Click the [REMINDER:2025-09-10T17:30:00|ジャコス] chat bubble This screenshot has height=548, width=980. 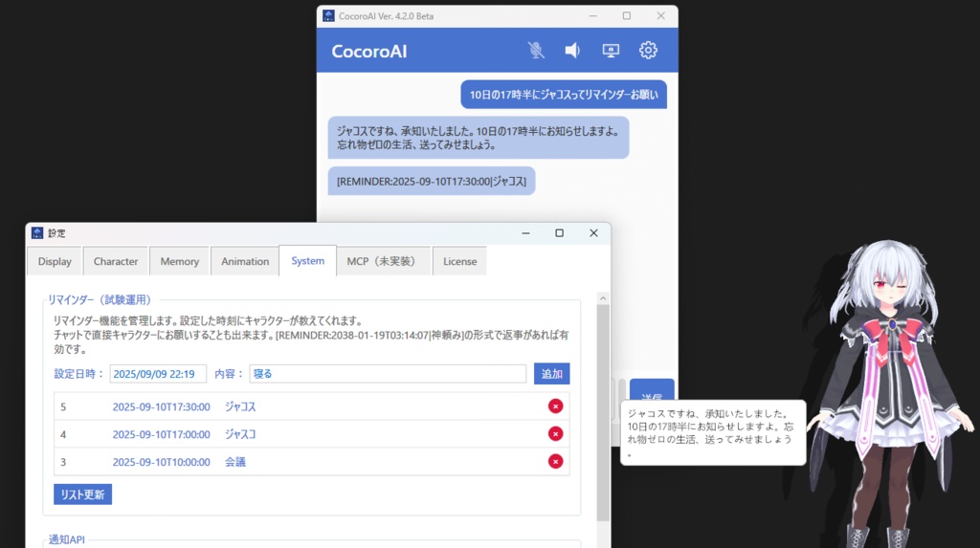coord(432,181)
